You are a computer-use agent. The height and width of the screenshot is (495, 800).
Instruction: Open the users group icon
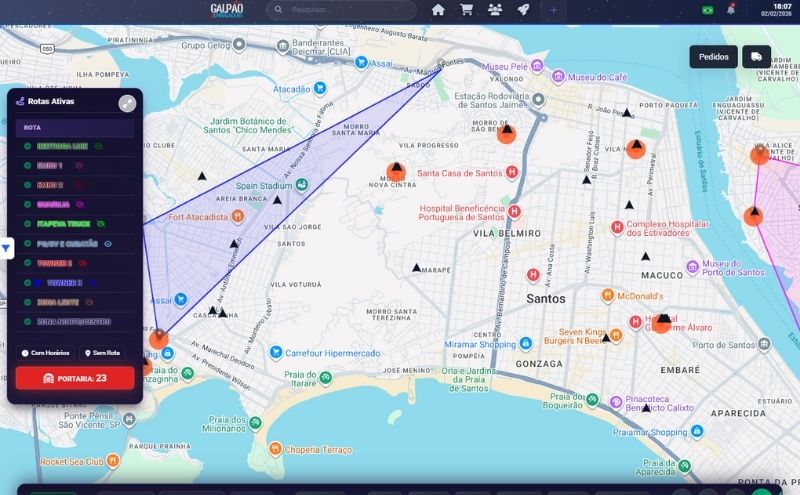(x=495, y=10)
